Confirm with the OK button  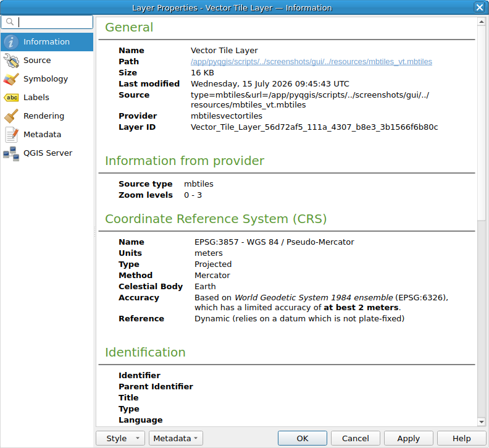point(302,438)
